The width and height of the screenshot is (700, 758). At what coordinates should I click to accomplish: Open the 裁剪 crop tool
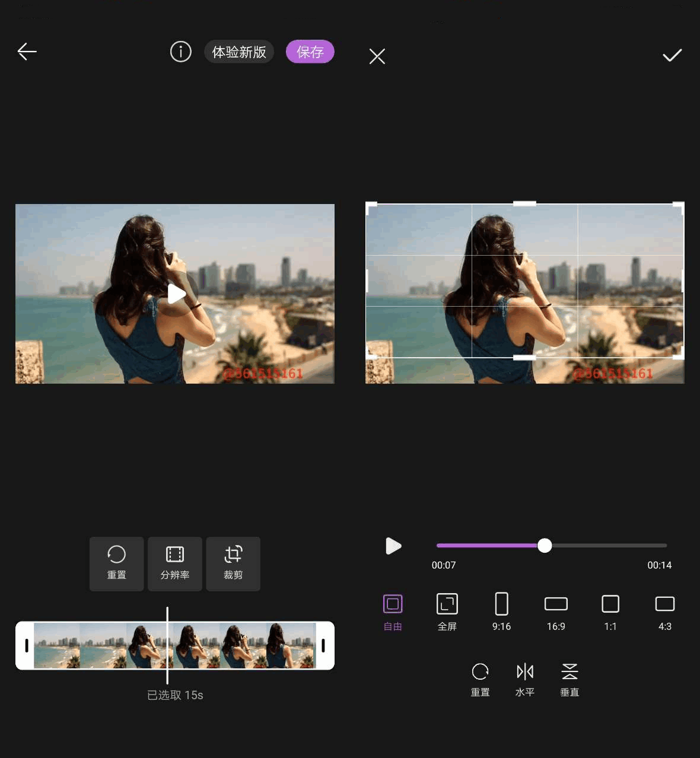pyautogui.click(x=233, y=563)
